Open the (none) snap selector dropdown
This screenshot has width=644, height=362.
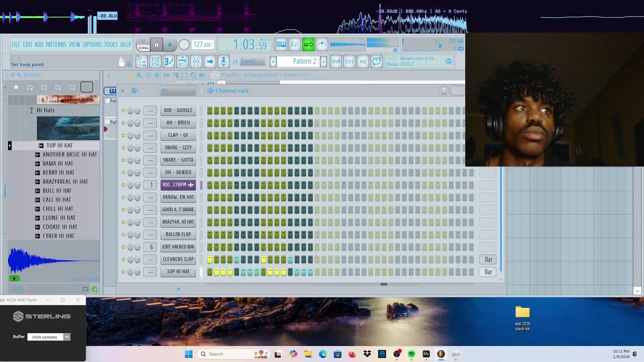point(254,61)
